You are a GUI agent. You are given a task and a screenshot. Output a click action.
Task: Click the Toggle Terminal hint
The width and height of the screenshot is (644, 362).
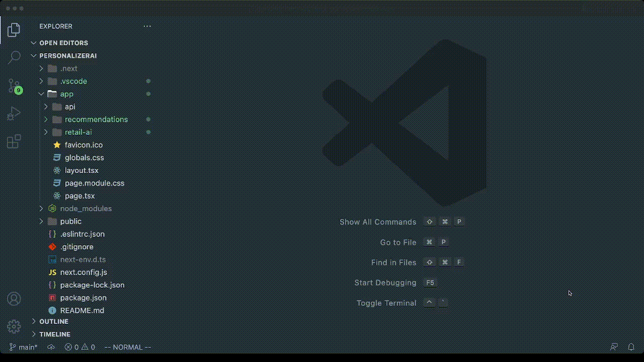click(x=386, y=303)
